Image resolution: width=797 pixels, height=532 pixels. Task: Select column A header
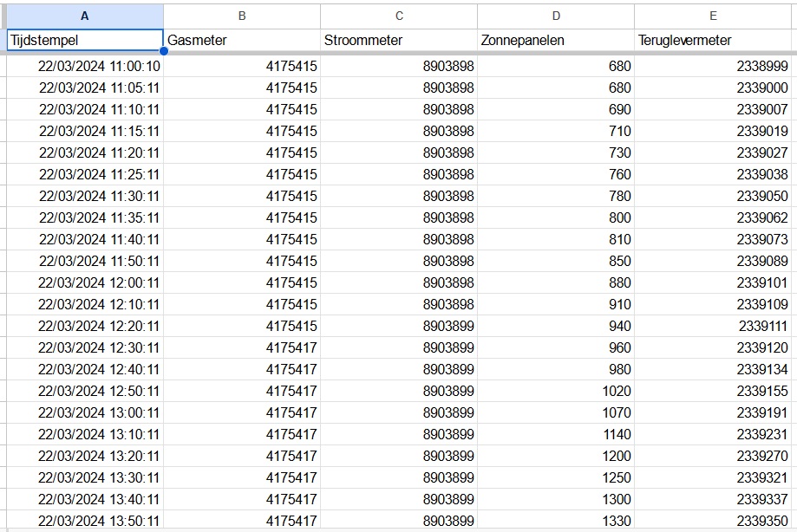[x=84, y=16]
